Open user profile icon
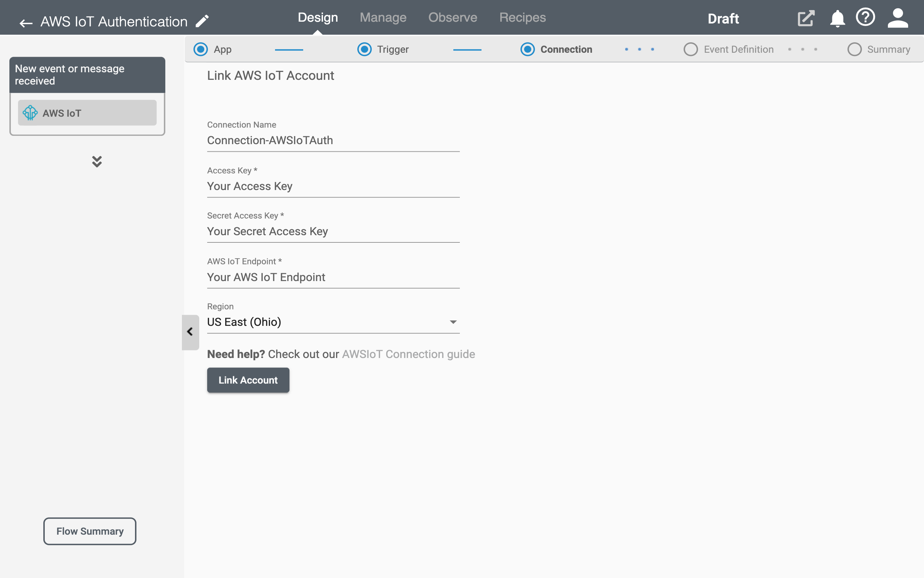Viewport: 924px width, 578px height. click(x=898, y=18)
